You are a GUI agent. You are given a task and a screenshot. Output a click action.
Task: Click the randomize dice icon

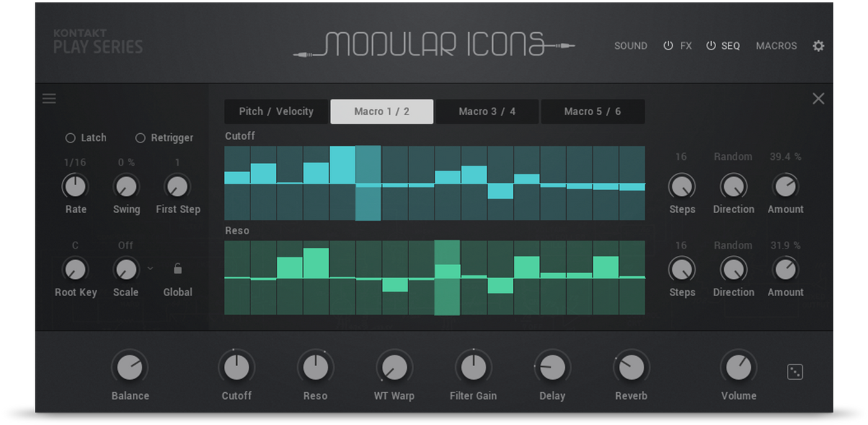tap(795, 372)
